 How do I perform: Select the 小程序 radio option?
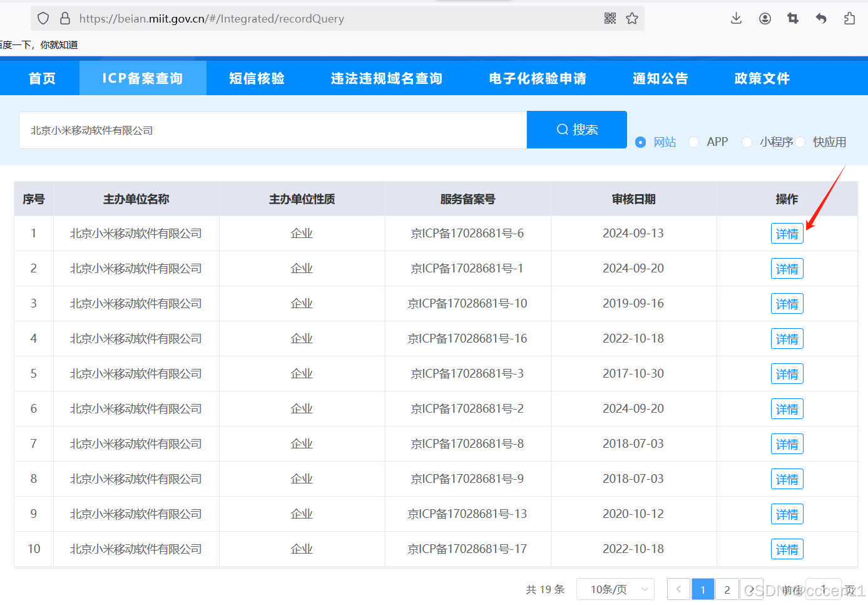coord(747,142)
